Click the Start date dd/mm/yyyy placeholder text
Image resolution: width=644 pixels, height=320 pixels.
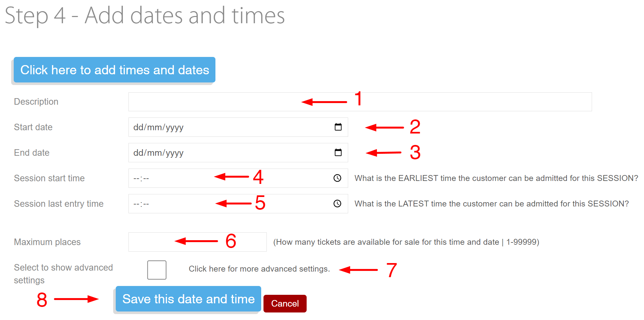point(159,127)
